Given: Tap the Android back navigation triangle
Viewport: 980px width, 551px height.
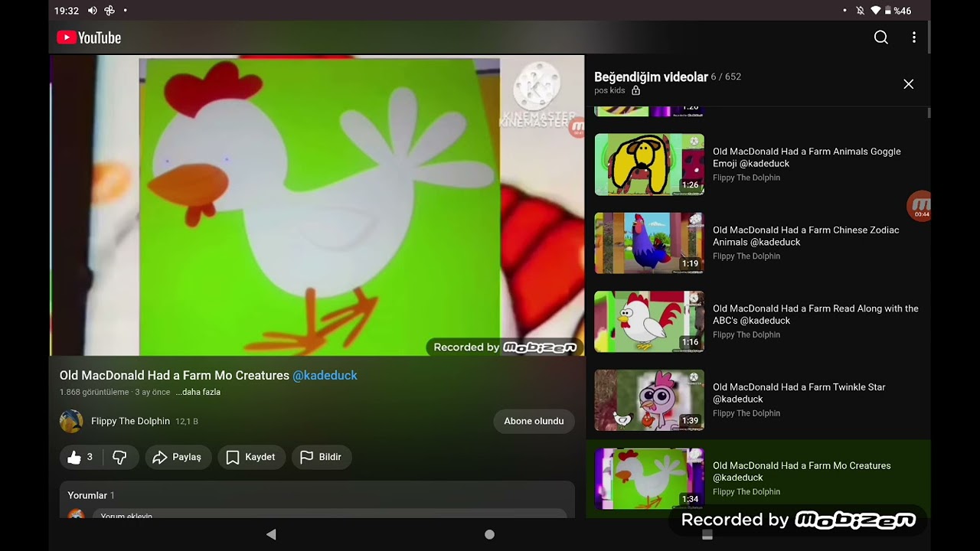Looking at the screenshot, I should 271,534.
